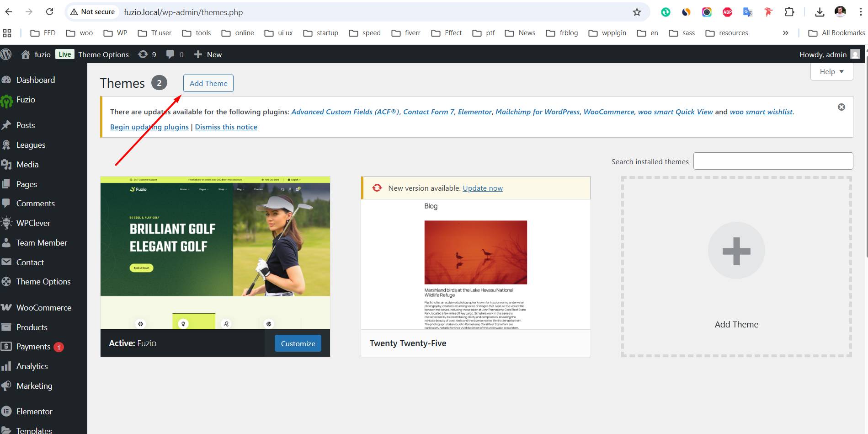Select Theme Options in admin bar
Viewport: 868px width, 434px height.
(x=103, y=54)
